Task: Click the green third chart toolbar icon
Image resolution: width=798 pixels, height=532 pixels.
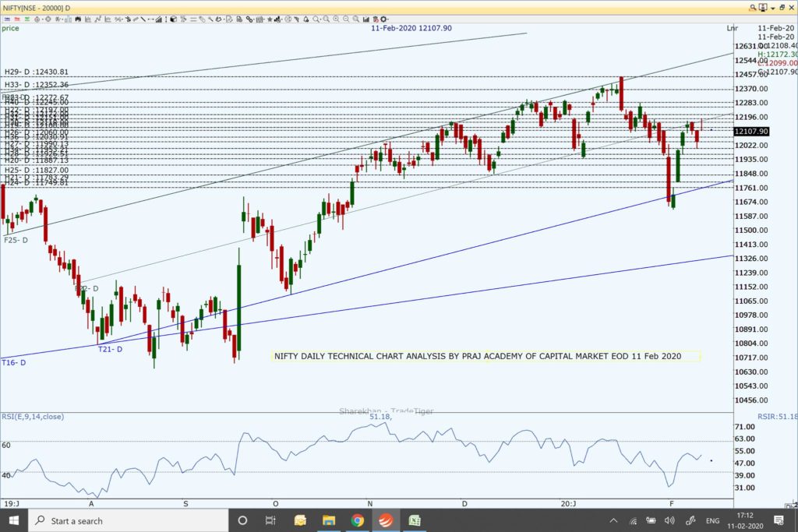Action: [27, 19]
